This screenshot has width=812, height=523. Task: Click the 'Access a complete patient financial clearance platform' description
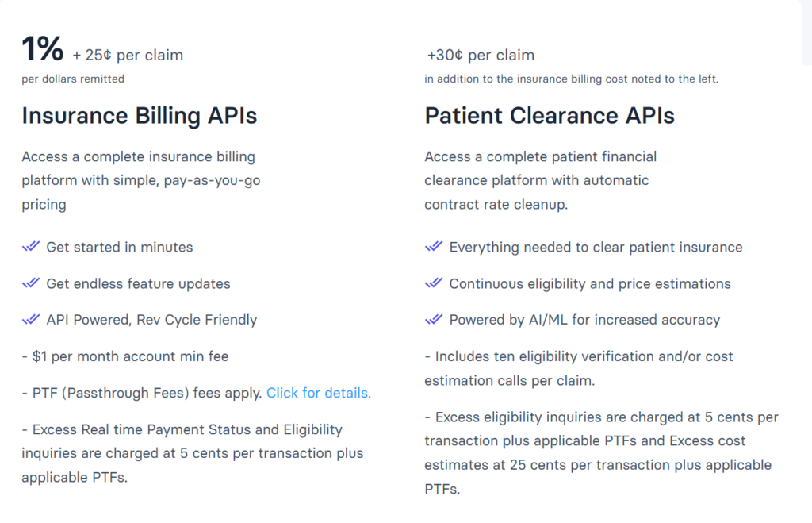[540, 180]
